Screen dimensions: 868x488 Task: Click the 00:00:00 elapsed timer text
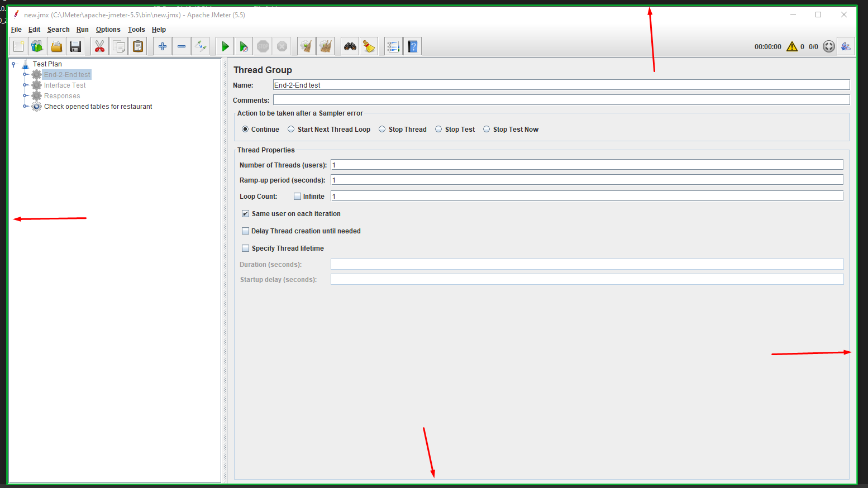[x=768, y=47]
